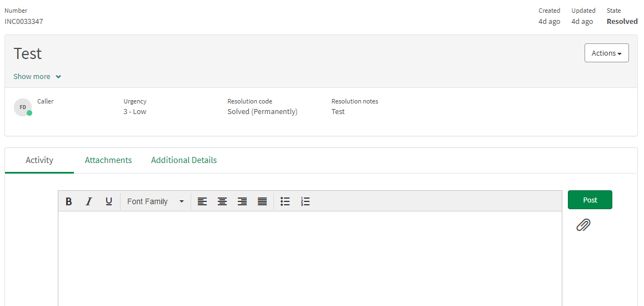The image size is (644, 306).
Task: Attach a file with the paperclip icon
Action: [583, 225]
